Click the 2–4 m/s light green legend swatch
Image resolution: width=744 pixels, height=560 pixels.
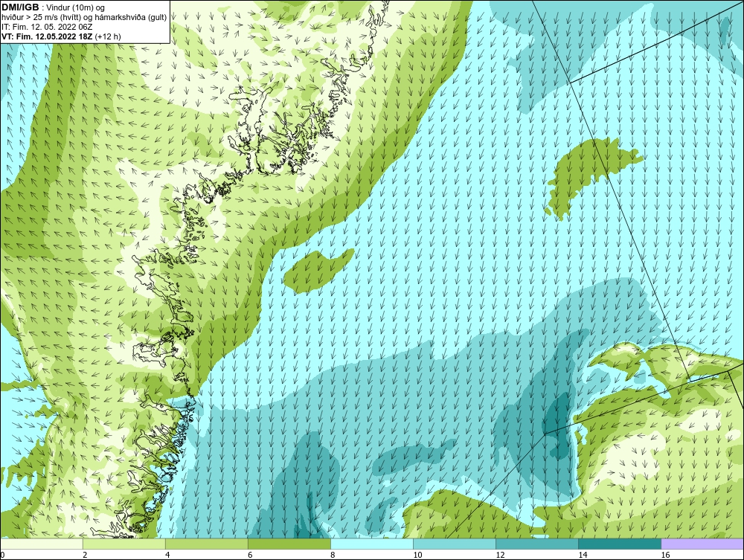pyautogui.click(x=124, y=544)
